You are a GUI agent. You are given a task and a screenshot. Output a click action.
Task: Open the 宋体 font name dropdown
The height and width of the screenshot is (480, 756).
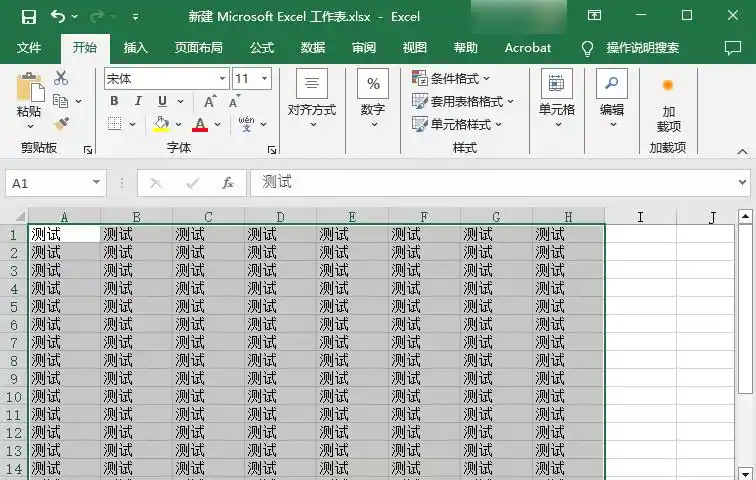click(222, 78)
